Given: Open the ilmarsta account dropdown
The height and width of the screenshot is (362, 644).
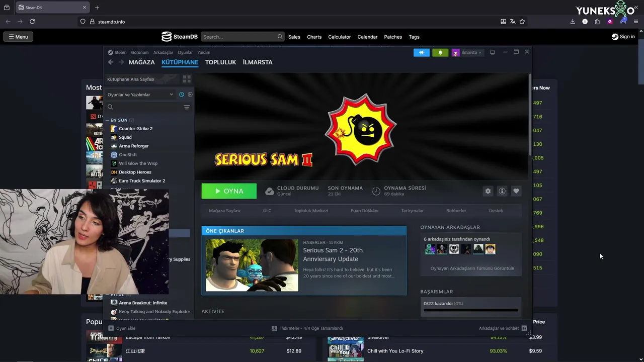Looking at the screenshot, I should pyautogui.click(x=467, y=52).
